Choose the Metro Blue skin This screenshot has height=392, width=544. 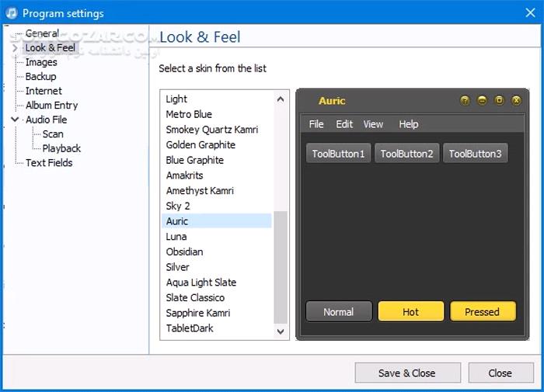pos(189,114)
